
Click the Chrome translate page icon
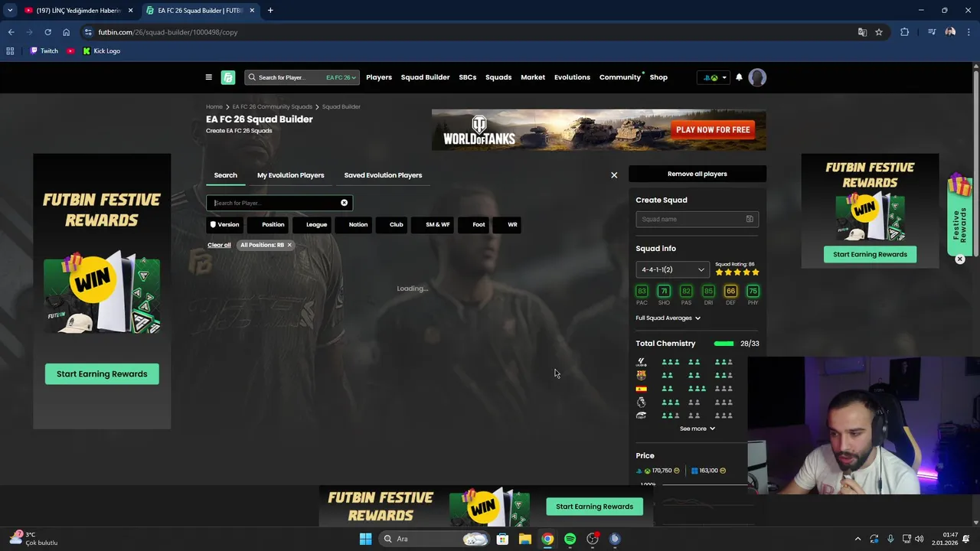tap(862, 32)
